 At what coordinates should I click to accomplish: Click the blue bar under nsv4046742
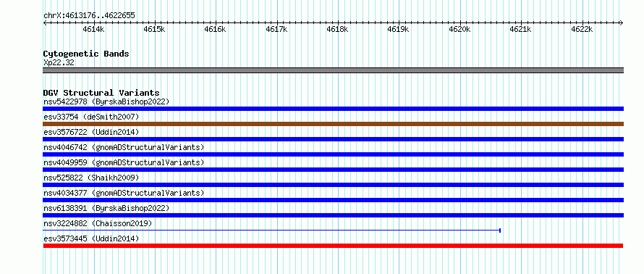[x=333, y=154]
